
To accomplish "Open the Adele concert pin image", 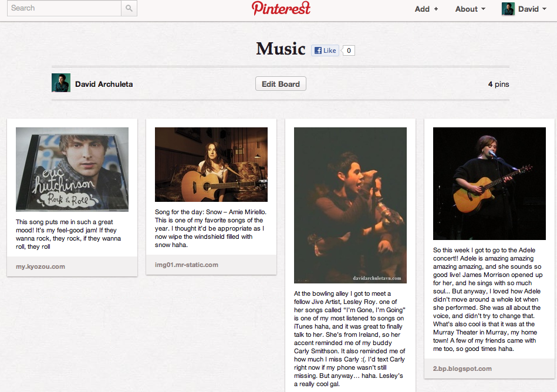I will 490,184.
